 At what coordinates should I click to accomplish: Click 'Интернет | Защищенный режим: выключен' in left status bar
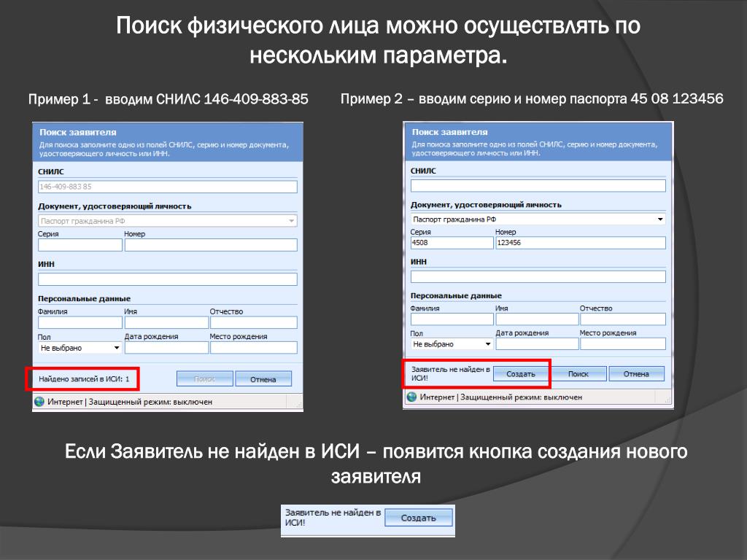coord(130,402)
